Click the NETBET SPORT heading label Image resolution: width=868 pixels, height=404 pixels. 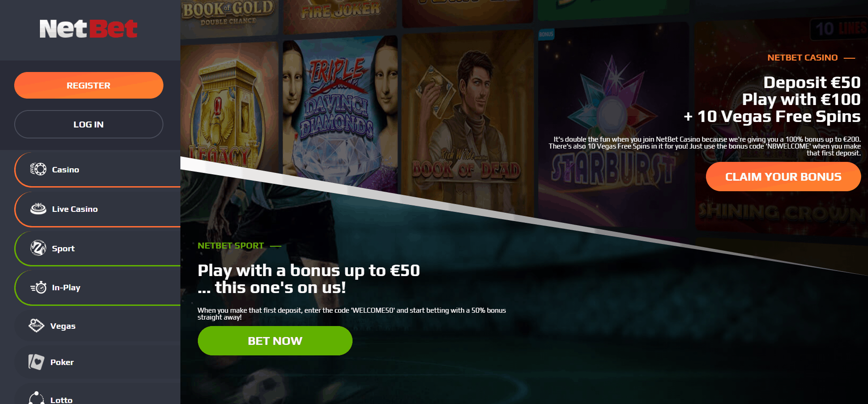click(231, 245)
